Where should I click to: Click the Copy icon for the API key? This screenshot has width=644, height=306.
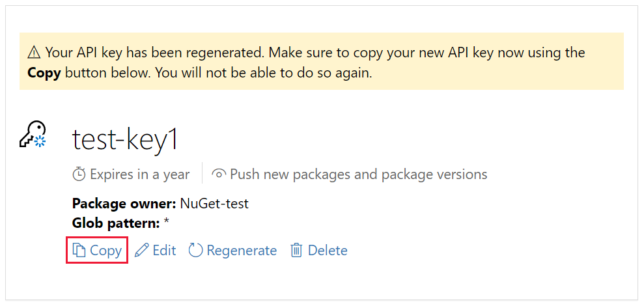point(79,251)
